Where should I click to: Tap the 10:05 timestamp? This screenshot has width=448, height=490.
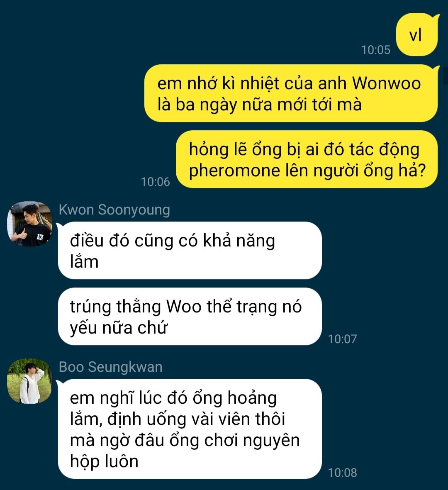376,50
